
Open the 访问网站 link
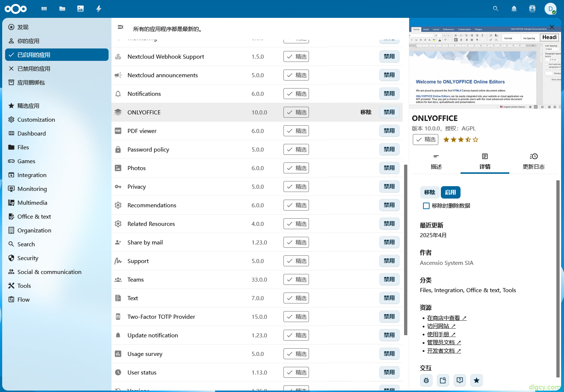(x=441, y=326)
